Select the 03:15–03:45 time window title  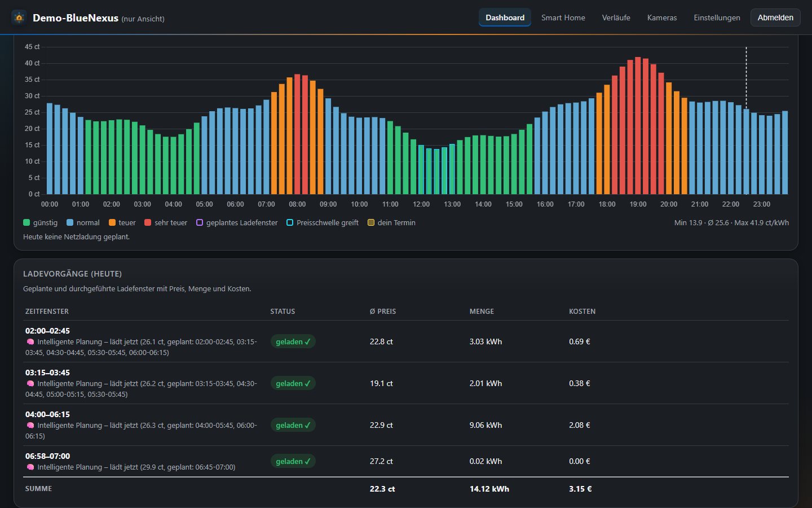click(47, 373)
